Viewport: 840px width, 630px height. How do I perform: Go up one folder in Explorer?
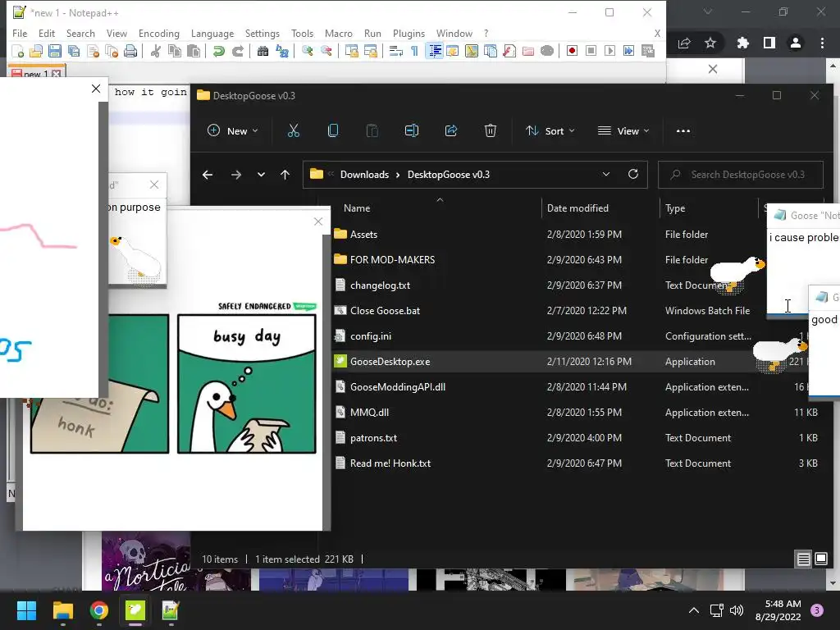click(285, 175)
